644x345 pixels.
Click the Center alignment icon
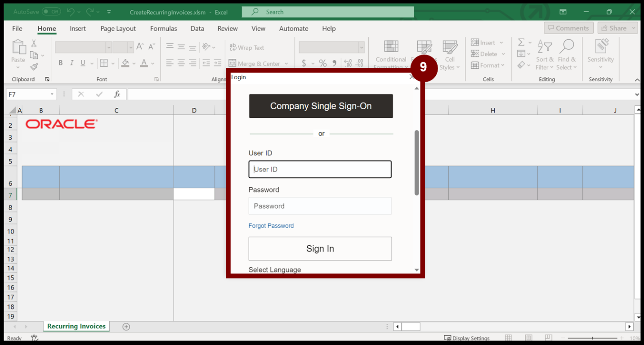pos(181,63)
